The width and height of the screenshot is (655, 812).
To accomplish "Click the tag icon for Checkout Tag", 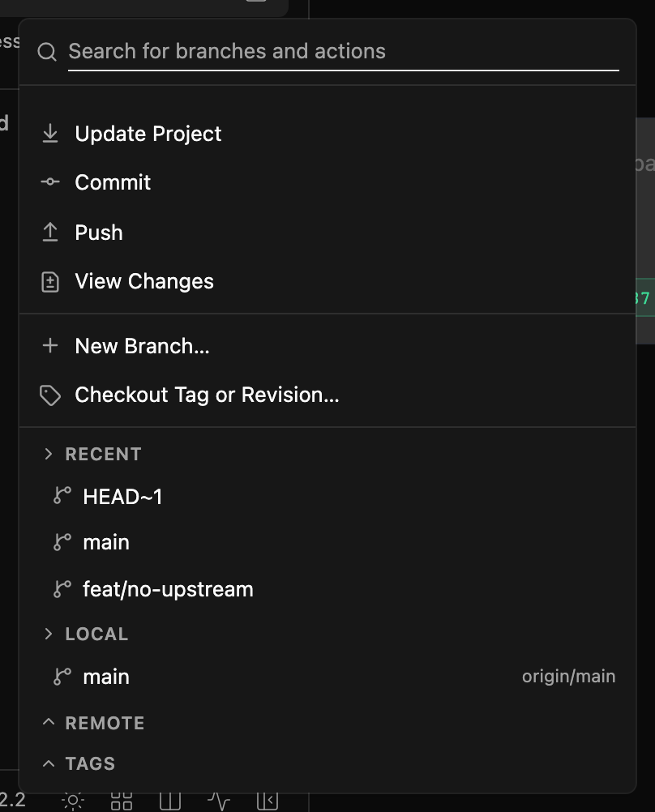I will (50, 395).
